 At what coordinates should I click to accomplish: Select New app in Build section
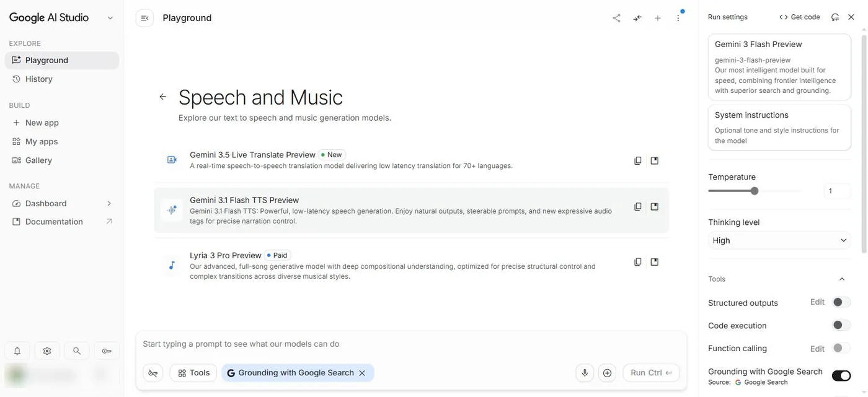(x=62, y=123)
